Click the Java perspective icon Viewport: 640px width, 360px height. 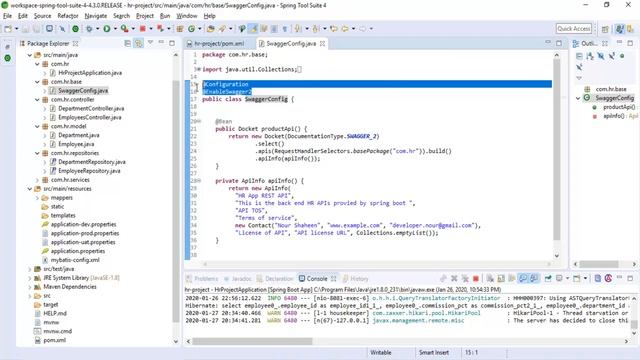pos(620,29)
